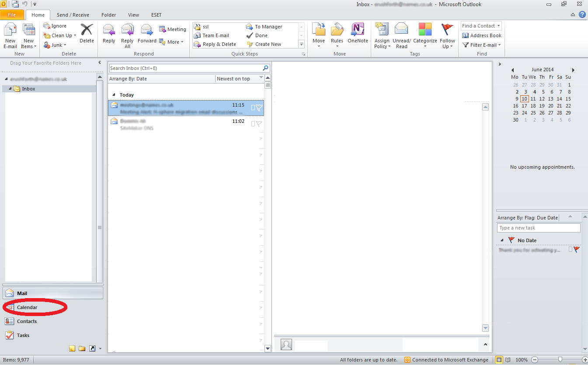
Task: Open the Contacts module
Action: (x=53, y=321)
